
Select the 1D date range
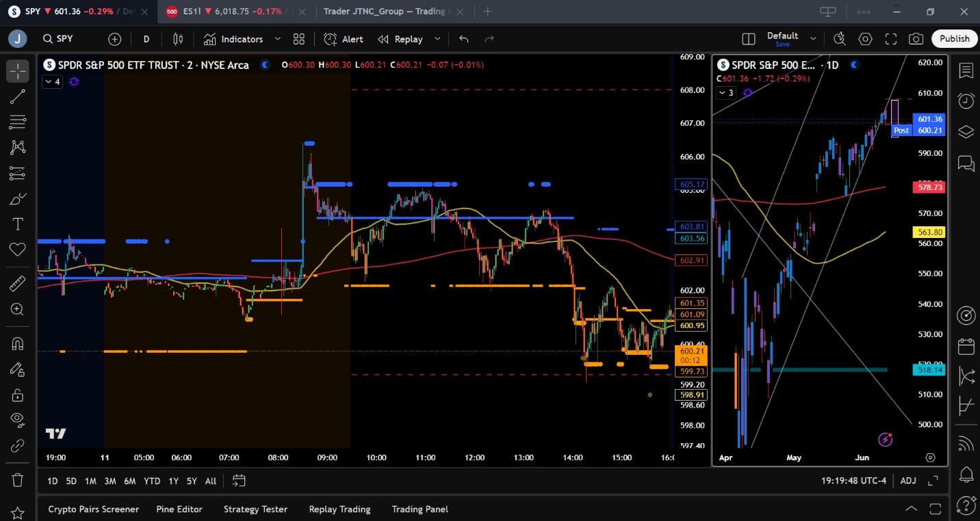[52, 481]
